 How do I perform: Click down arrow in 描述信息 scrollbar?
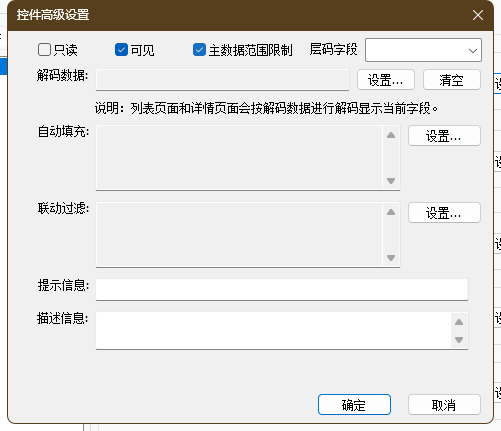tap(459, 340)
